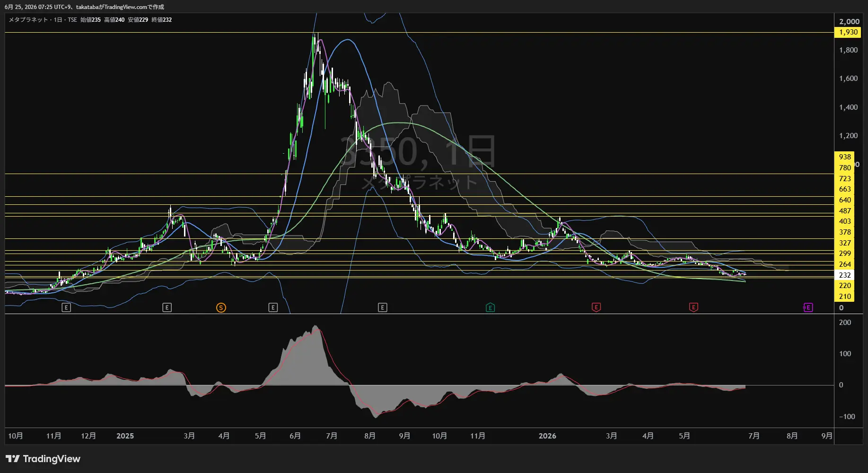Click the earnings E marker under February 2025
868x473 pixels.
pos(167,308)
